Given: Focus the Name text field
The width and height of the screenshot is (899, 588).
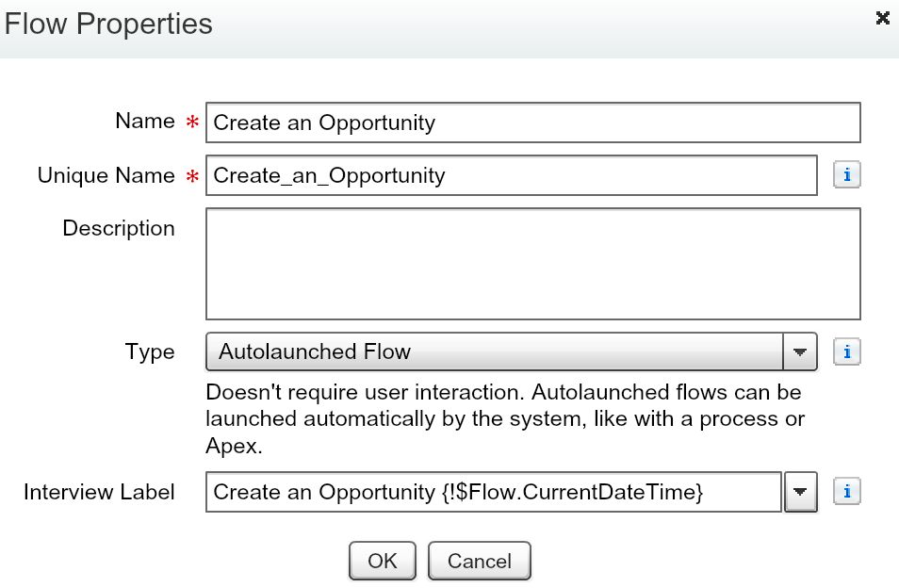Looking at the screenshot, I should (533, 122).
